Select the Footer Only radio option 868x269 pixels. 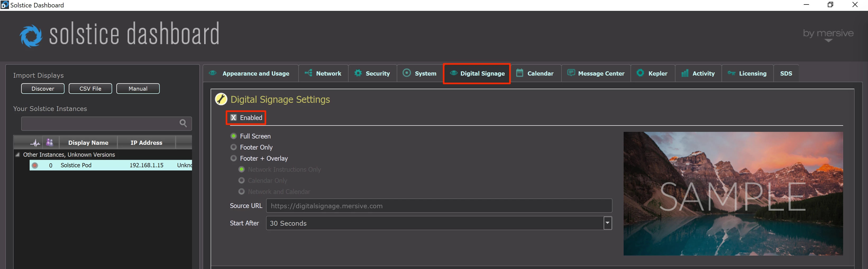233,147
